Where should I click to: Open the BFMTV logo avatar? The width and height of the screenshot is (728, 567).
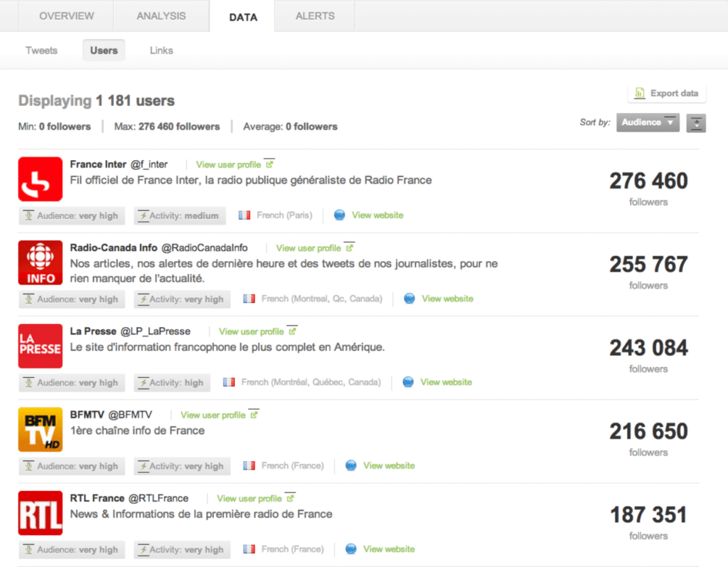pyautogui.click(x=41, y=430)
